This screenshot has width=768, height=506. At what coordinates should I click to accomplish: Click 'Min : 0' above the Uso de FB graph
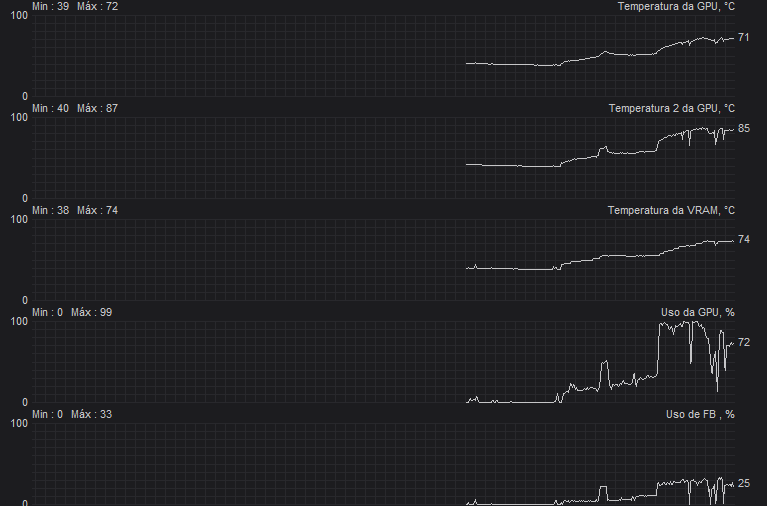click(x=48, y=414)
